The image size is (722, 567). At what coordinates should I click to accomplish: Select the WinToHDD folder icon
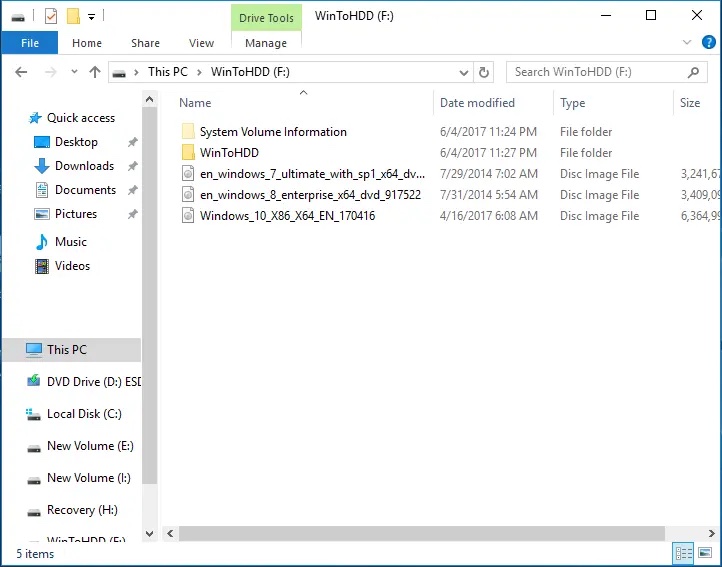click(x=188, y=152)
